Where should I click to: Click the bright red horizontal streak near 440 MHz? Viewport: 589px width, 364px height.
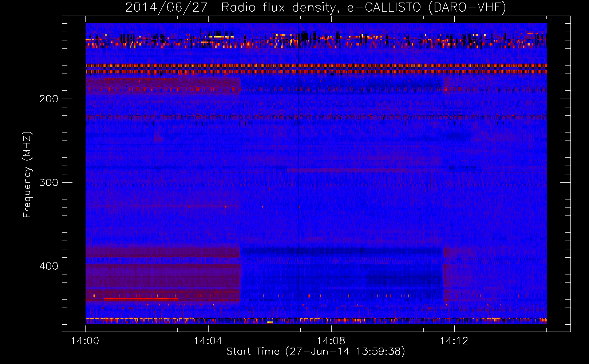[141, 298]
